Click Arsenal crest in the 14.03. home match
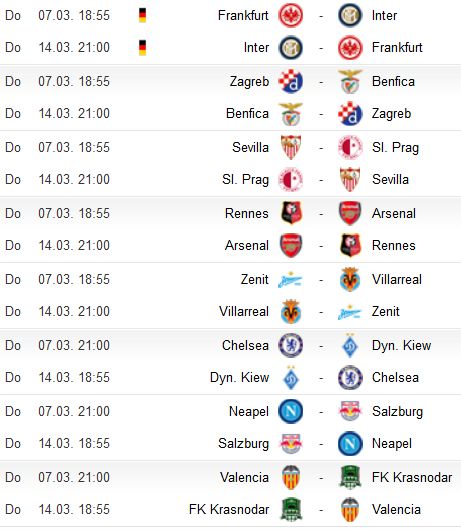Image resolution: width=461 pixels, height=530 pixels. 291,245
